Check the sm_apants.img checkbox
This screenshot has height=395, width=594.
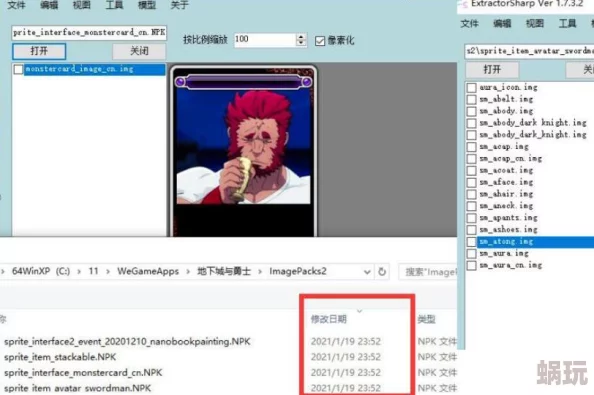[471, 218]
